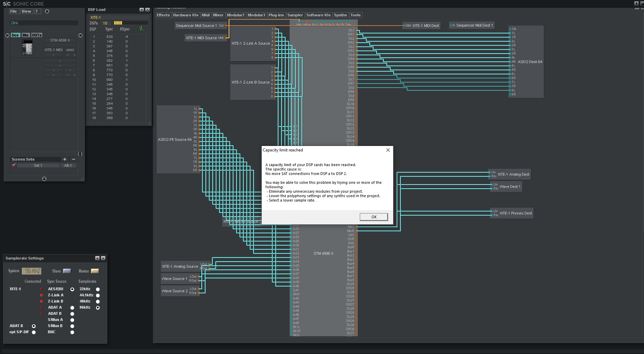
Task: Choose the 96kHz samplerate
Action: click(x=98, y=308)
